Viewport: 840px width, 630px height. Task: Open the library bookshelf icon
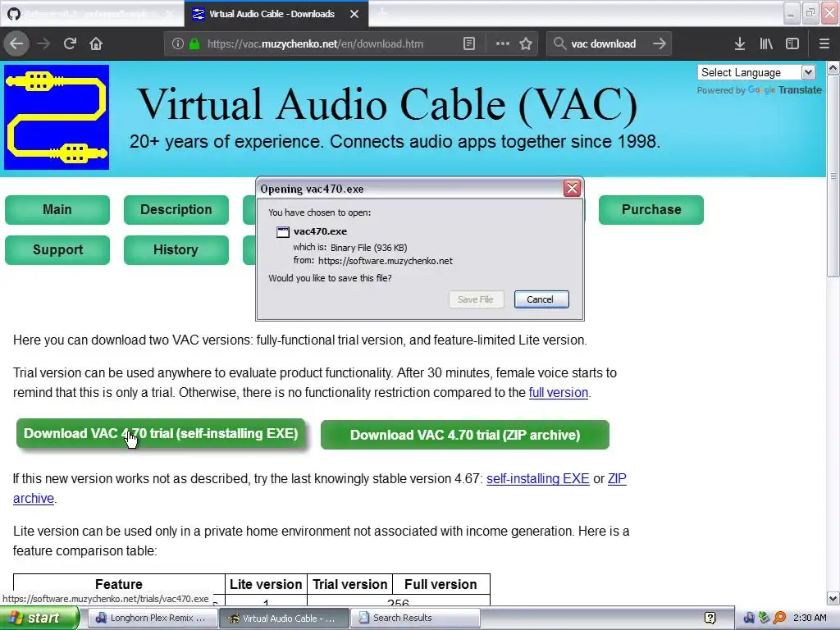(766, 44)
